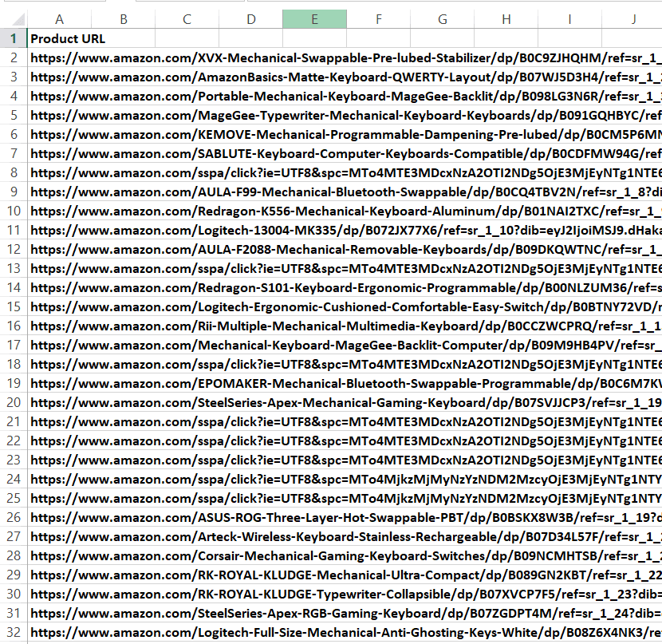This screenshot has height=644, width=662.
Task: Click the sspa/click URL in row 22
Action: coord(345,441)
